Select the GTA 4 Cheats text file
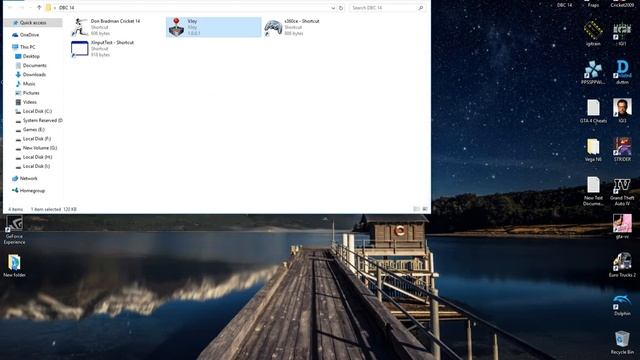The height and width of the screenshot is (360, 640). click(593, 111)
